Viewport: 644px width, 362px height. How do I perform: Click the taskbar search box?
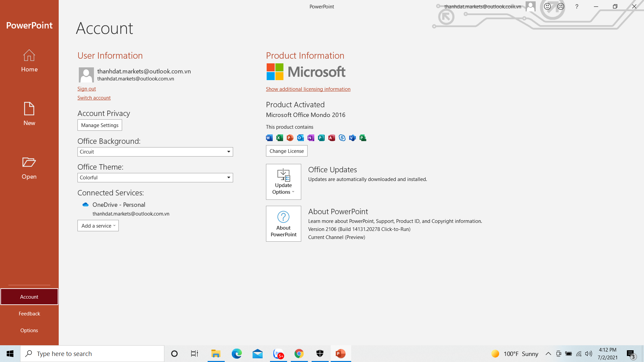point(92,354)
